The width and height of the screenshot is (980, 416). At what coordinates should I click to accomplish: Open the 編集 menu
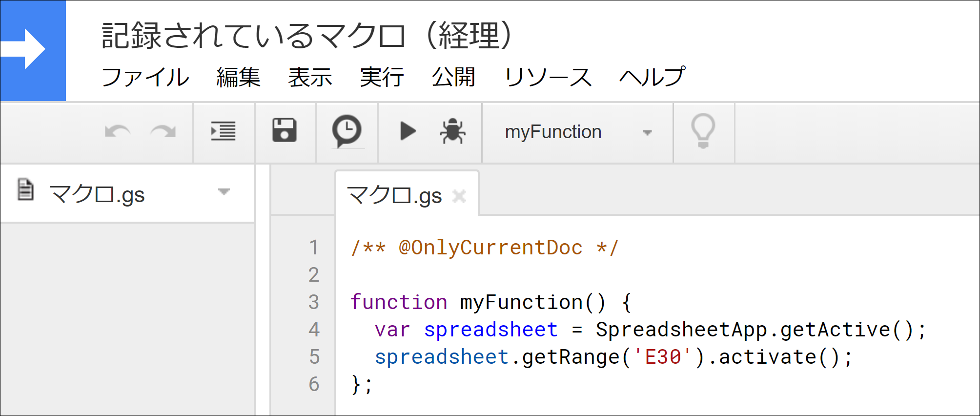point(238,77)
